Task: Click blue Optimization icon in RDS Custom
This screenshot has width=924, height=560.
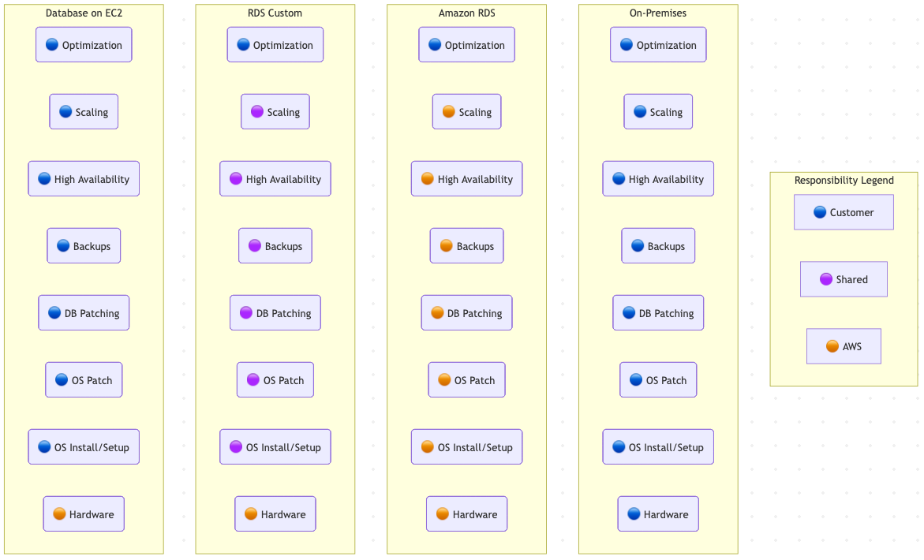Action: pos(243,45)
